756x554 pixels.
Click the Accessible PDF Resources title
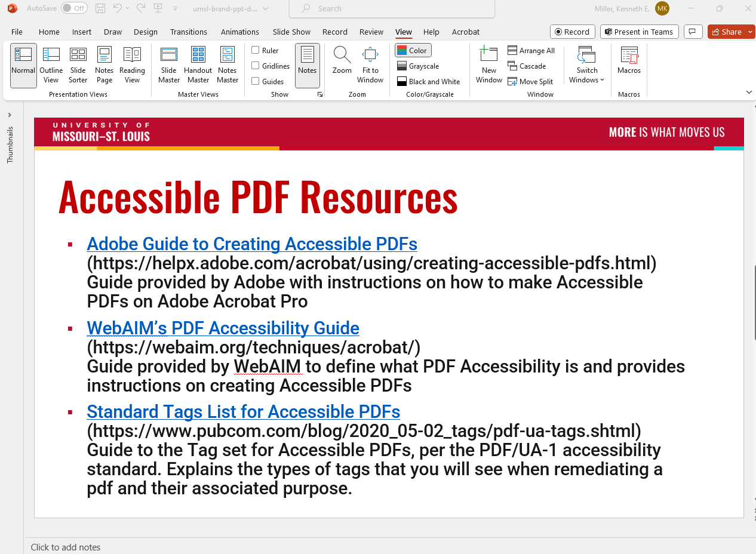click(259, 196)
